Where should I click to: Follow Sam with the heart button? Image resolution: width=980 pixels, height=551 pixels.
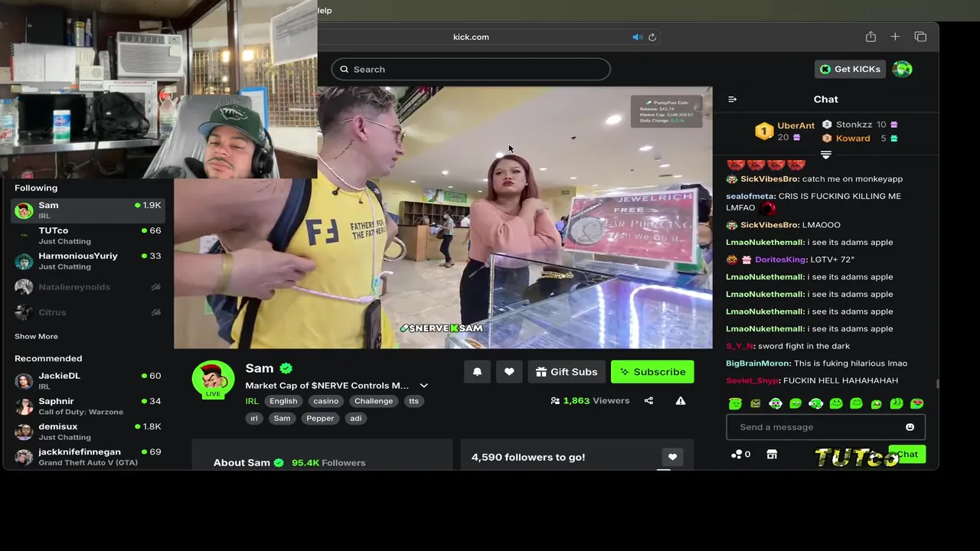[509, 372]
